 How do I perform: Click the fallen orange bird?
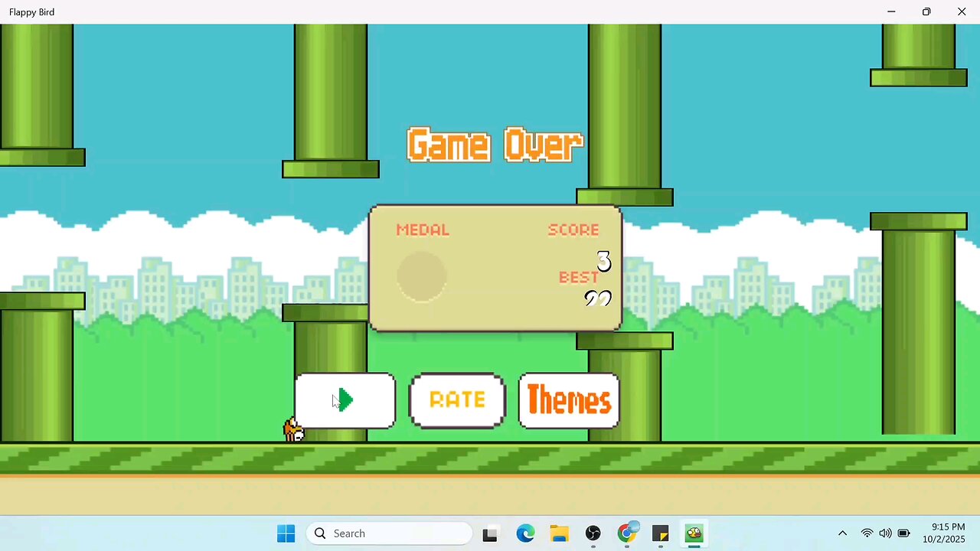click(x=293, y=430)
